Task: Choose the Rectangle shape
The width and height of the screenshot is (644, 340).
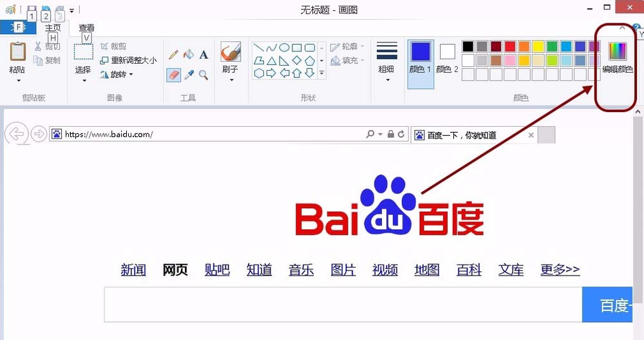Action: 297,48
